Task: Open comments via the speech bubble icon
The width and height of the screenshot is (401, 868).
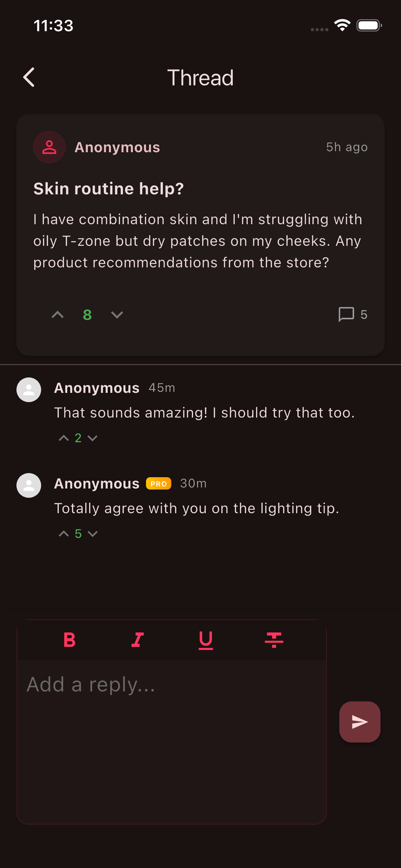Action: [x=346, y=314]
